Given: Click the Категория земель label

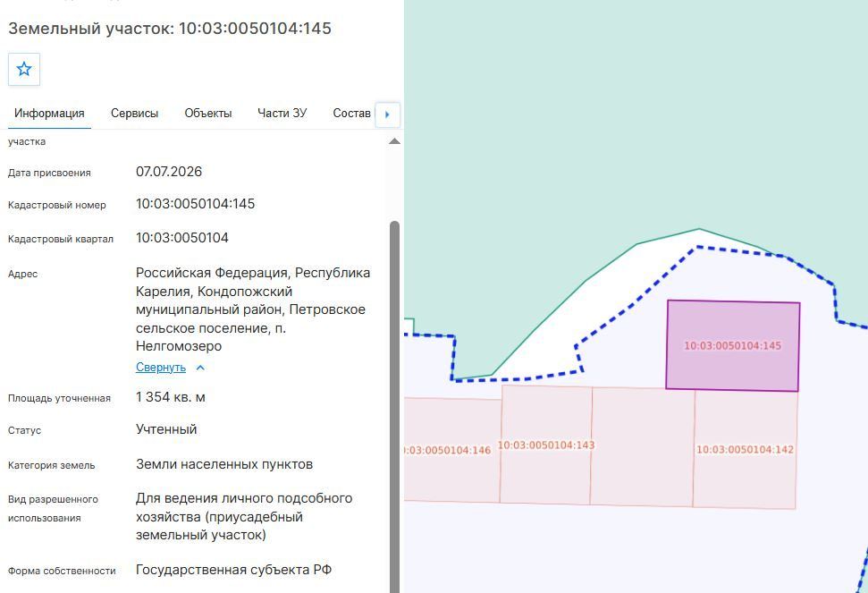Looking at the screenshot, I should (52, 466).
